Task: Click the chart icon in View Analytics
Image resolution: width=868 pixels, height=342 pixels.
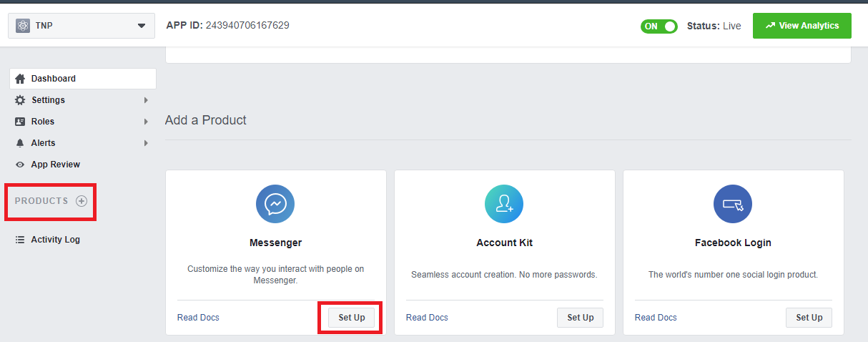Action: pyautogui.click(x=770, y=26)
